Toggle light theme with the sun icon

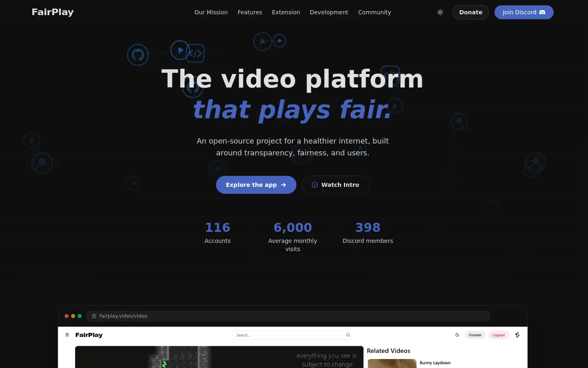pyautogui.click(x=440, y=12)
